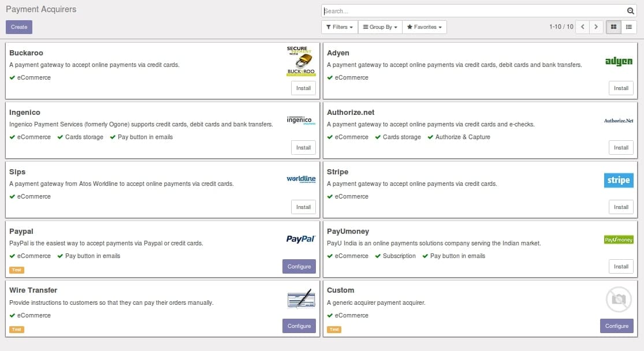This screenshot has height=351, width=644.
Task: Configure the Paypal acquirer
Action: pos(299,267)
